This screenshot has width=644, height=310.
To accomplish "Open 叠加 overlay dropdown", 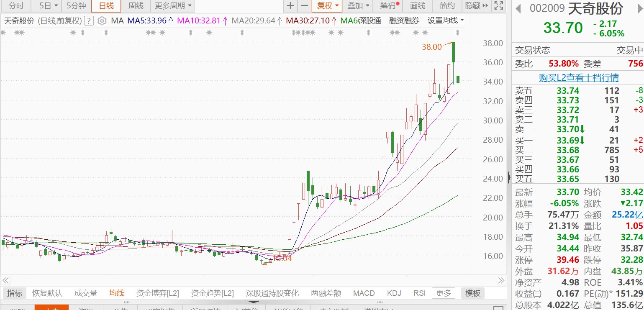I will 359,6.
